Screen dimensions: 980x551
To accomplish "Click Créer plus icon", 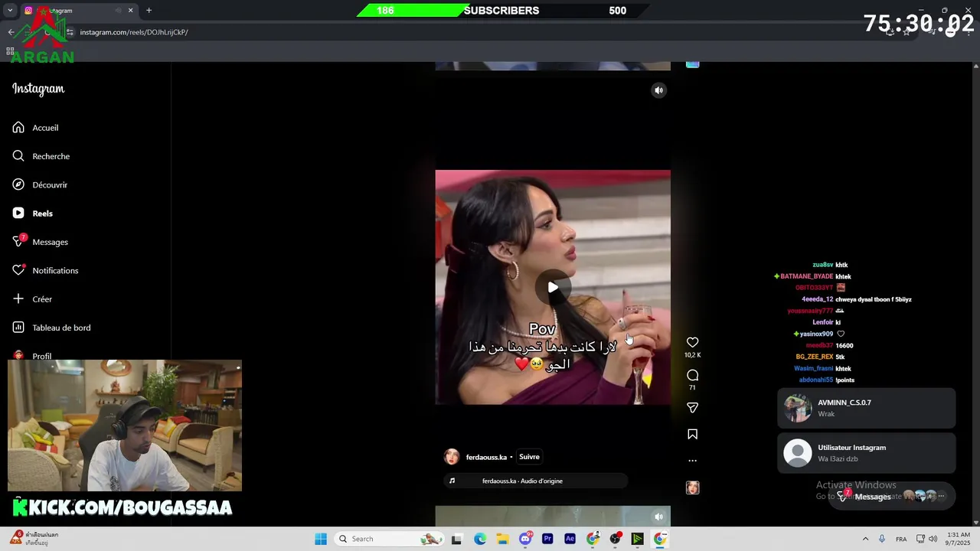I will point(18,298).
